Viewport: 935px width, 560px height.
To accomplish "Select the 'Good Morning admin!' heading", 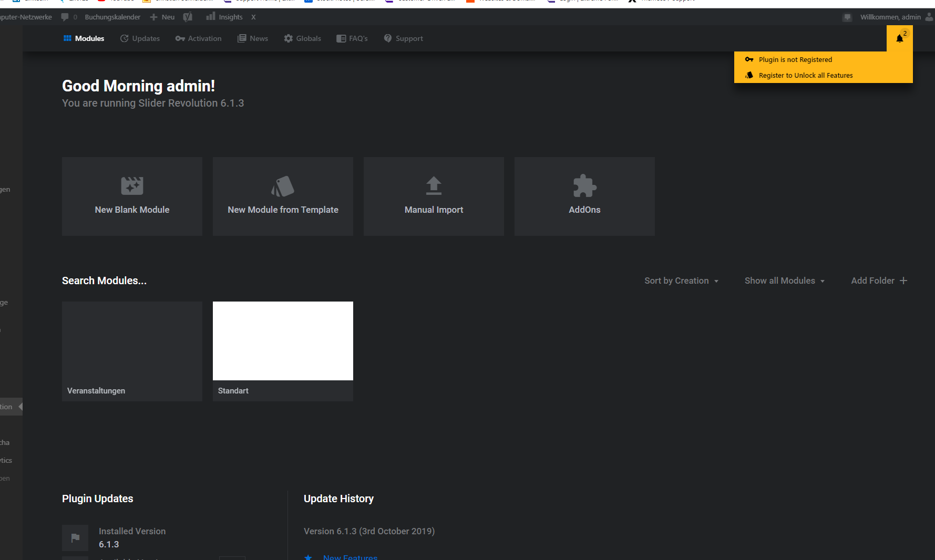I will [138, 86].
